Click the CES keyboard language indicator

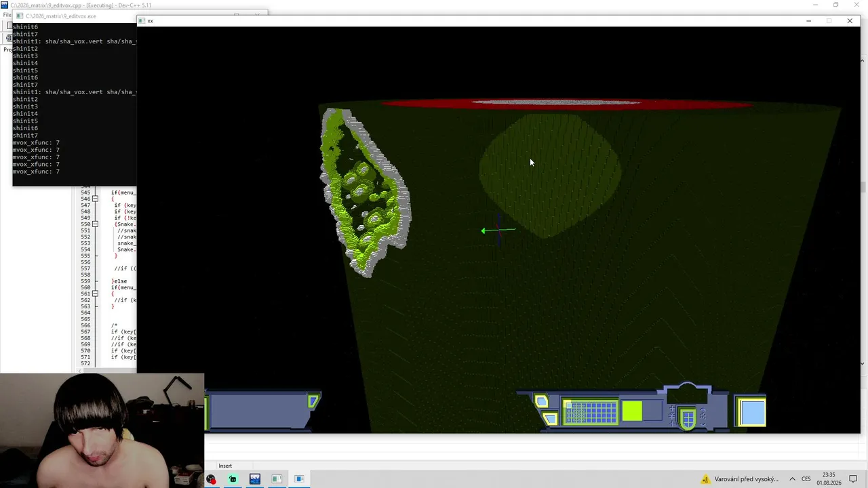[806, 479]
